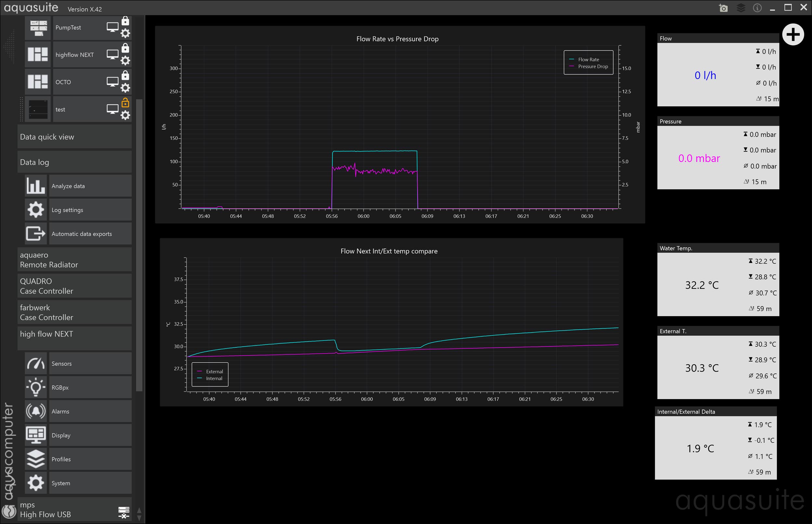Open the profiles layers icon in title bar
Image resolution: width=812 pixels, height=524 pixels.
click(740, 8)
